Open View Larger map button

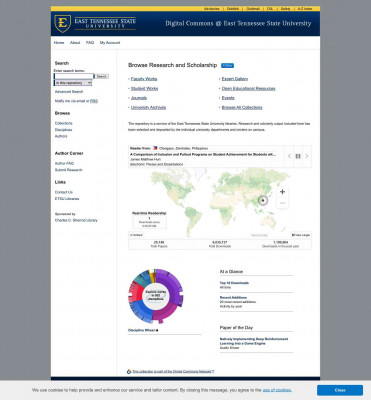pyautogui.click(x=301, y=235)
